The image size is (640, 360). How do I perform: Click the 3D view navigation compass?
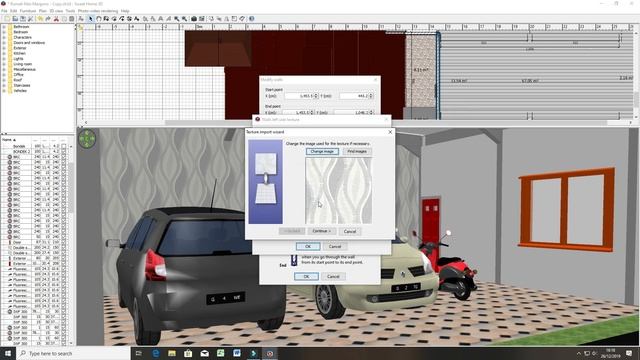[x=87, y=139]
